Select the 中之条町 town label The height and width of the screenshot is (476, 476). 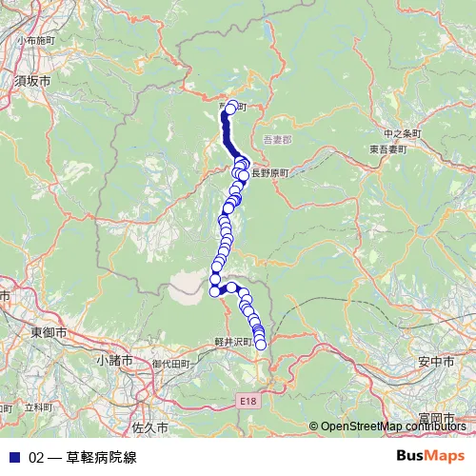point(403,133)
